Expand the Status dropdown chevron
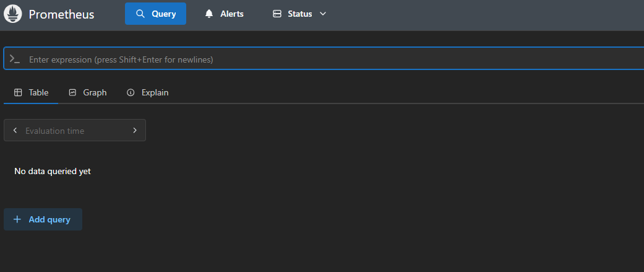The width and height of the screenshot is (644, 272). 322,14
